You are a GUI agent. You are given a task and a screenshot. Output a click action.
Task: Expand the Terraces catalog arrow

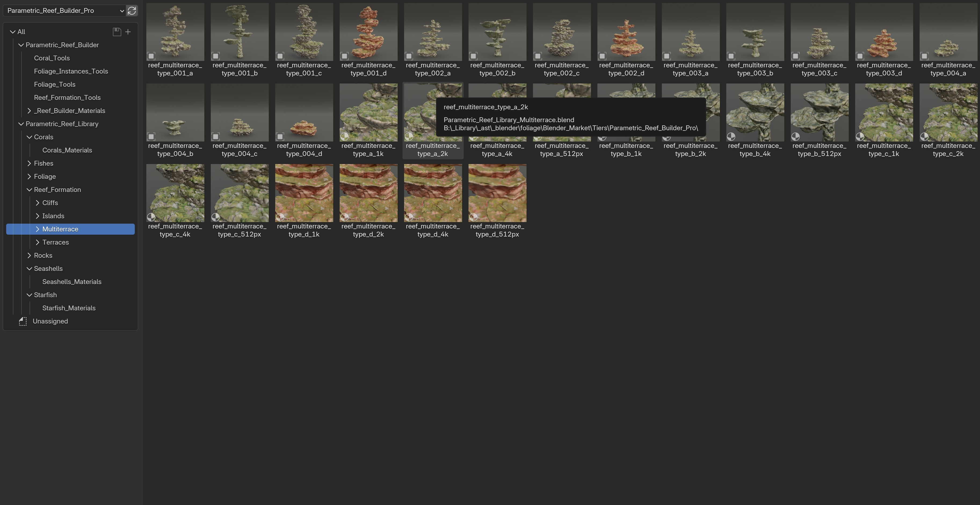coord(37,242)
